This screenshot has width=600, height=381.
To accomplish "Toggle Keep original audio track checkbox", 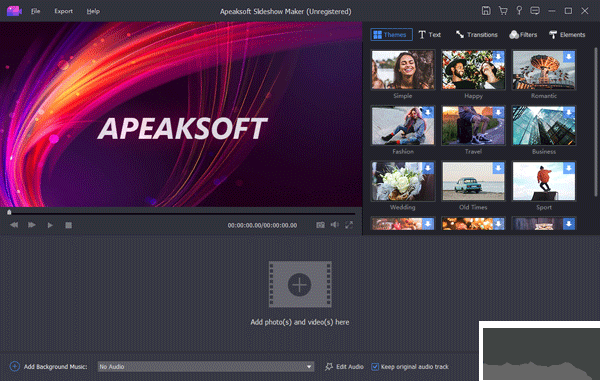I will [375, 366].
